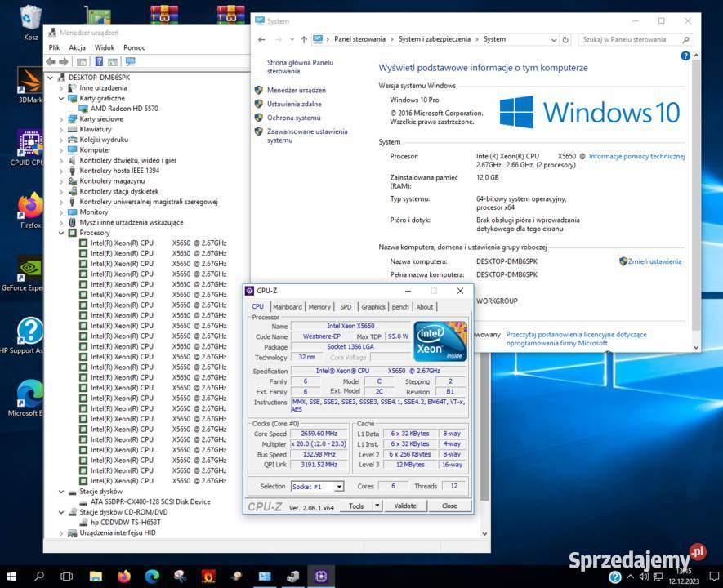Screen dimensions: 723x588
Task: Click the back arrow in System window
Action: click(262, 40)
